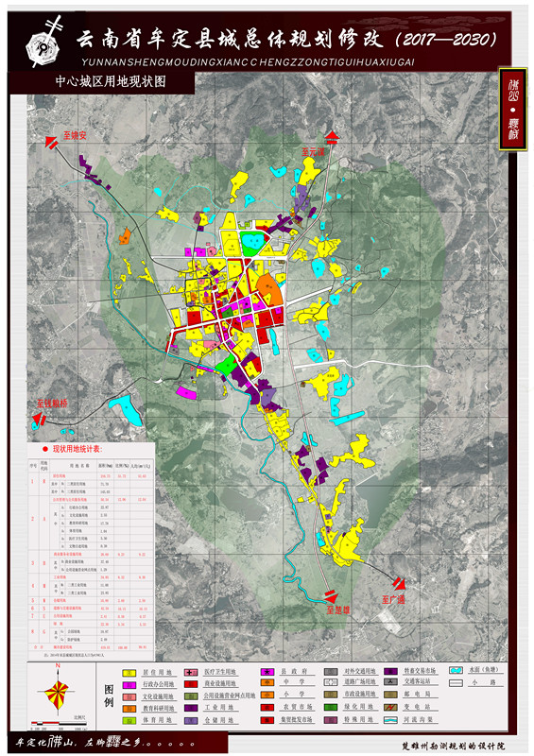Image resolution: width=534 pixels, height=756 pixels.
Task: Click the 至广通 direction label
Action: (x=393, y=599)
